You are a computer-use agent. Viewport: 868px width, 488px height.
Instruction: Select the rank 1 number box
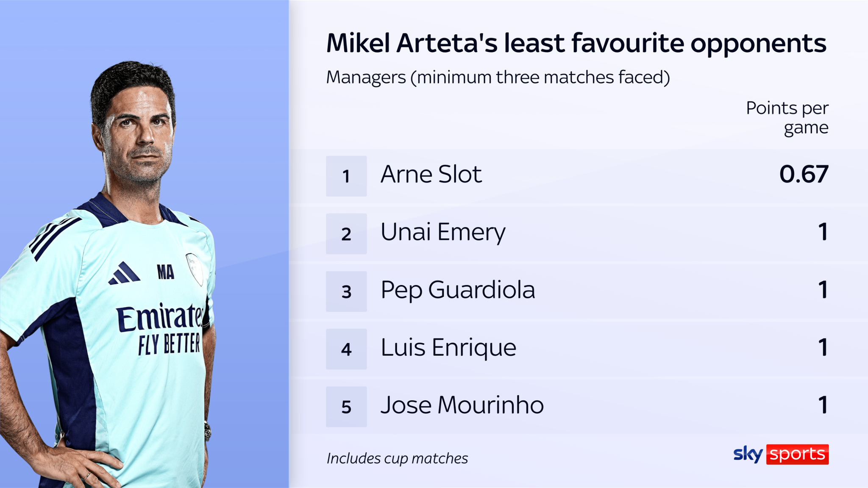tap(346, 176)
